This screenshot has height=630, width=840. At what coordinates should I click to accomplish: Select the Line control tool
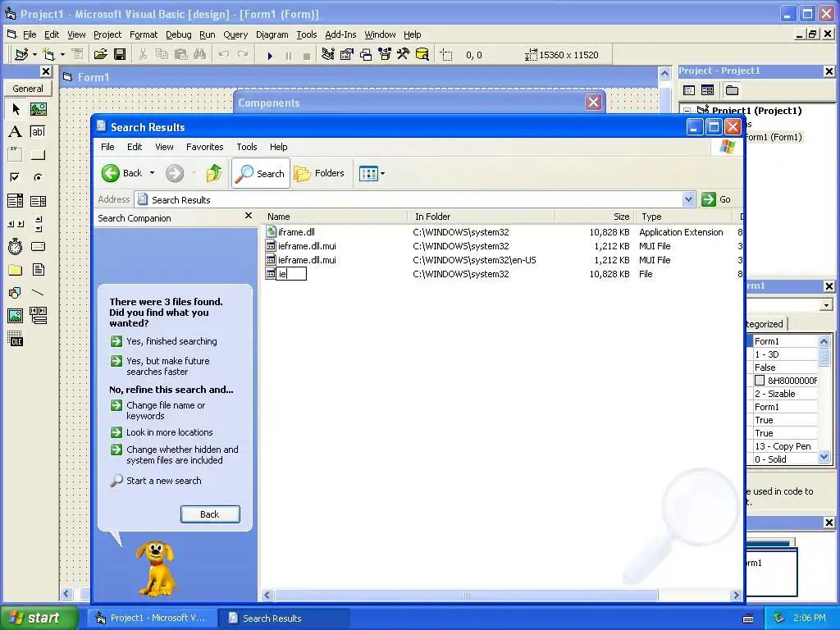click(x=38, y=293)
